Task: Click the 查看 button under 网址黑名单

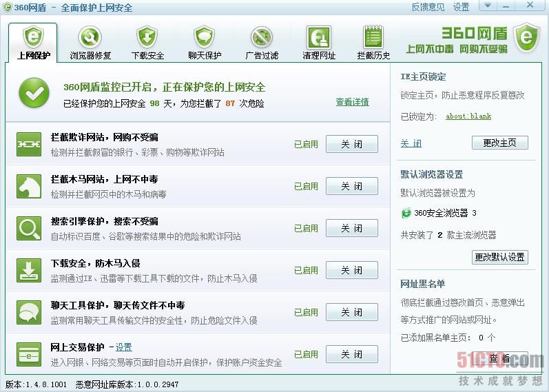Action: point(499,358)
